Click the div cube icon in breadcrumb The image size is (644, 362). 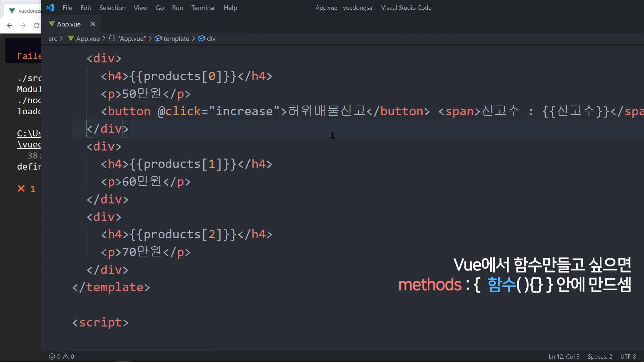201,39
